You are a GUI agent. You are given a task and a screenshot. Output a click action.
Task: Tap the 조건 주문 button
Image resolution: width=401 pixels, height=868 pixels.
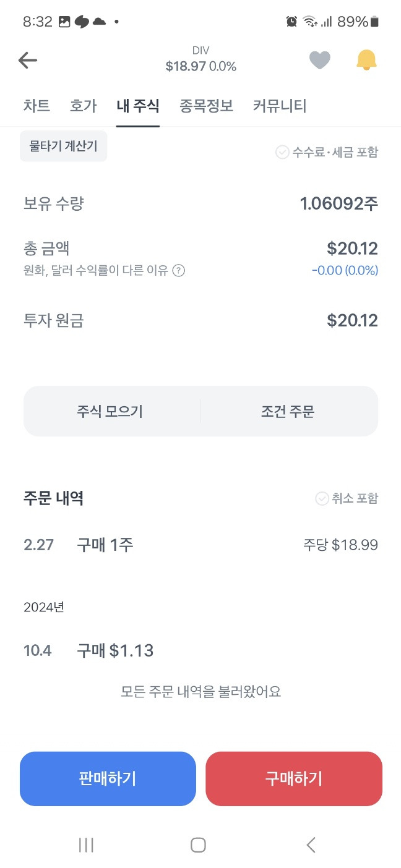tap(288, 411)
